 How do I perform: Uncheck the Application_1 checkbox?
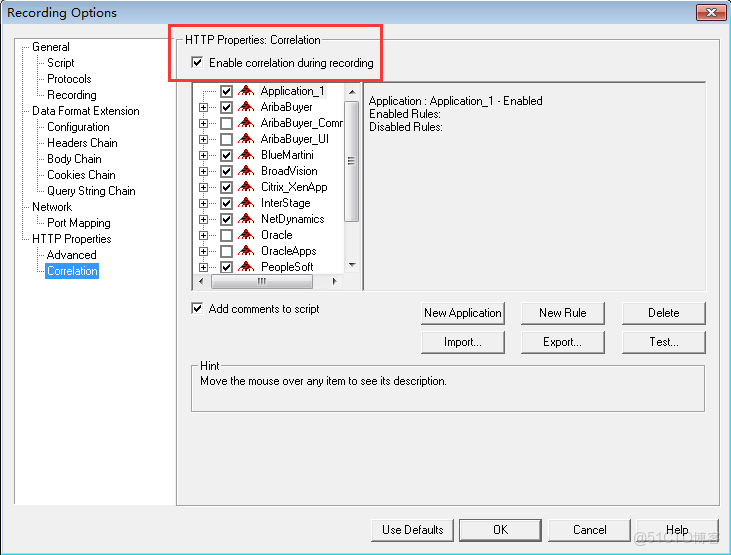[x=227, y=91]
